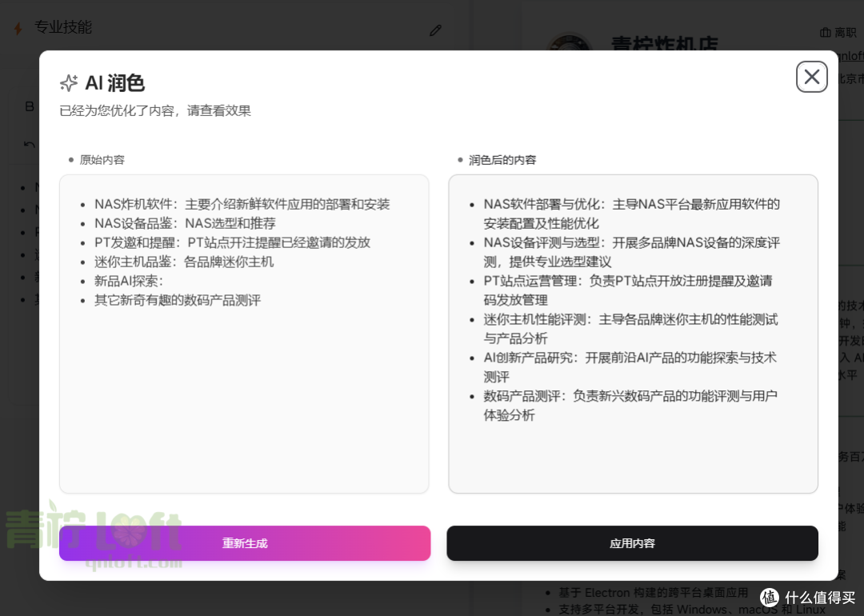Viewport: 864px width, 616px height.
Task: Click the undo arrow in background editor
Action: pyautogui.click(x=30, y=144)
